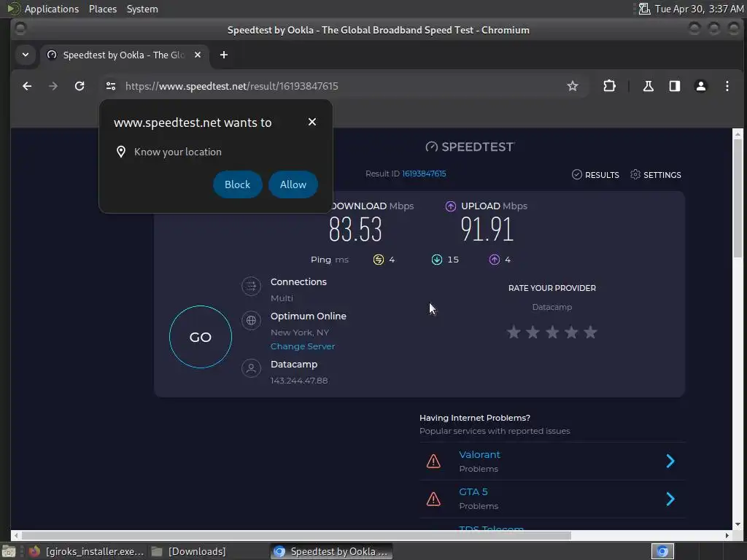Click the SPEEDTEST logo
Screen dimensions: 747x560
pos(470,147)
